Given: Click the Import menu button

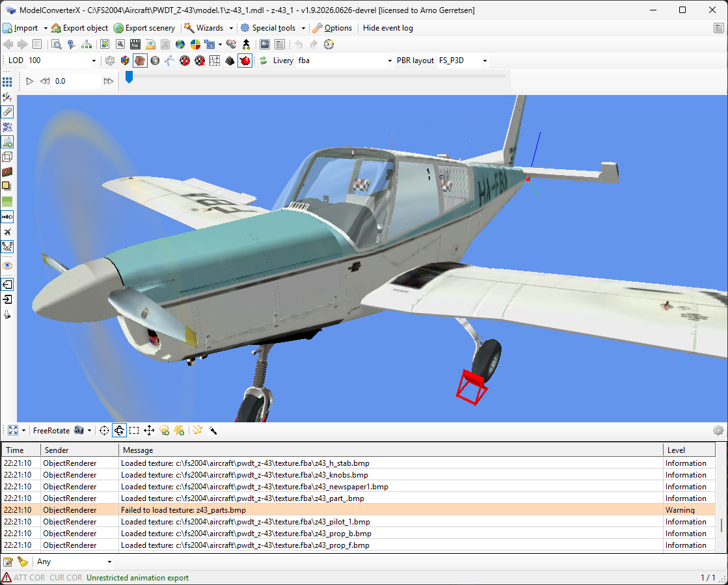Looking at the screenshot, I should (21, 28).
